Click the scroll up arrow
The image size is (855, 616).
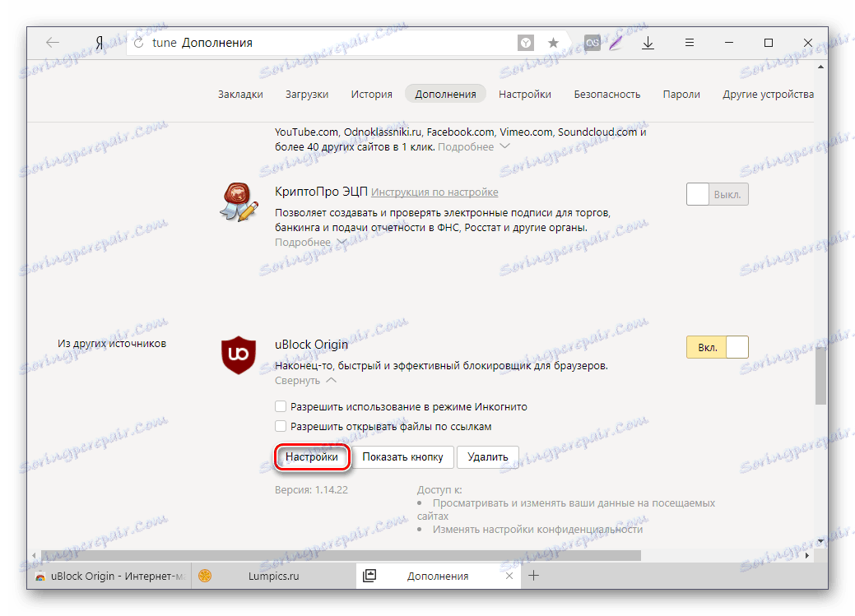[820, 67]
